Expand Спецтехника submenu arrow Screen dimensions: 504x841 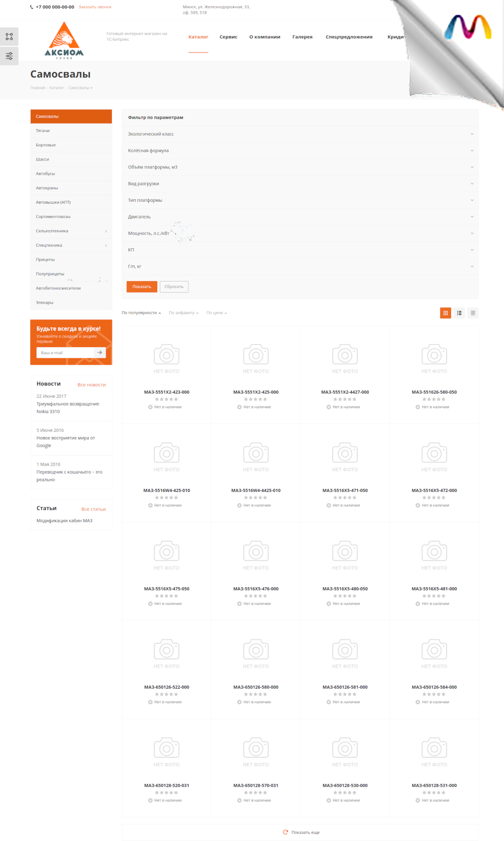click(106, 246)
